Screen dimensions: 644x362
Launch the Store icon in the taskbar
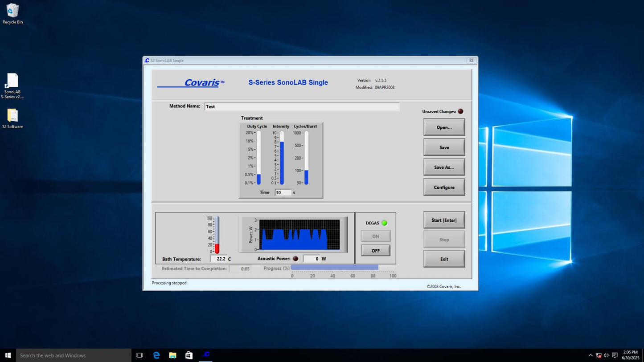coord(189,355)
